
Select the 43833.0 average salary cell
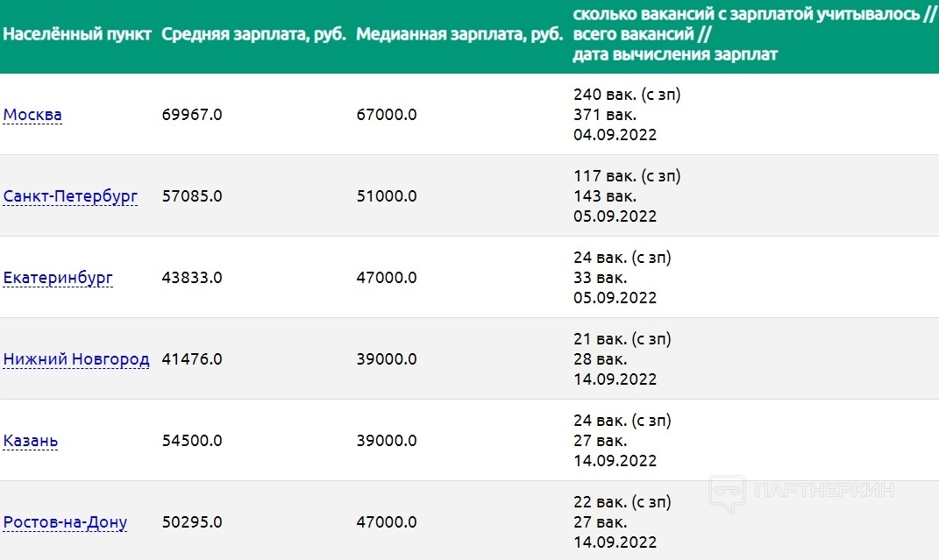click(192, 278)
